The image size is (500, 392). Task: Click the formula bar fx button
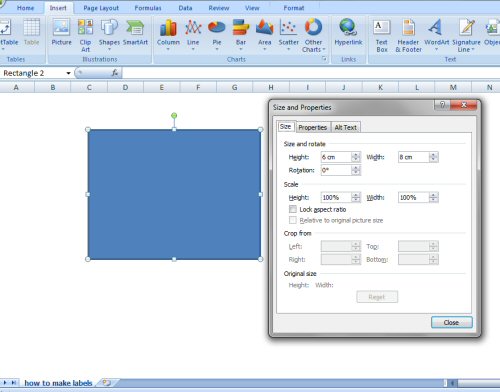115,73
